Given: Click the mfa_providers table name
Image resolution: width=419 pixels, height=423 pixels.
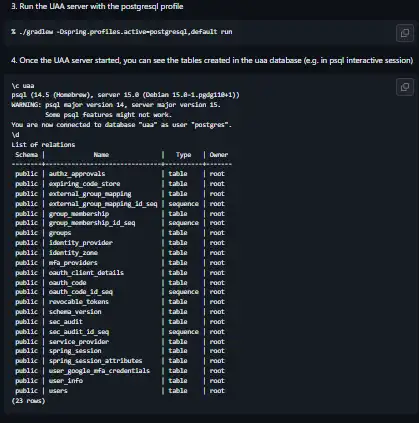Looking at the screenshot, I should [x=73, y=263].
